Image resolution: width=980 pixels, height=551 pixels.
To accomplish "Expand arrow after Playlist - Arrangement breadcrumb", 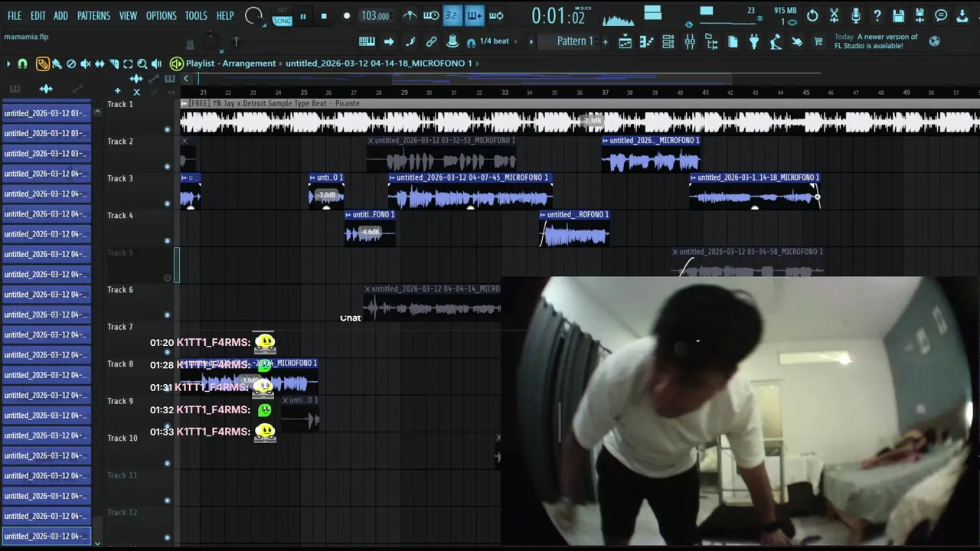I will [280, 64].
